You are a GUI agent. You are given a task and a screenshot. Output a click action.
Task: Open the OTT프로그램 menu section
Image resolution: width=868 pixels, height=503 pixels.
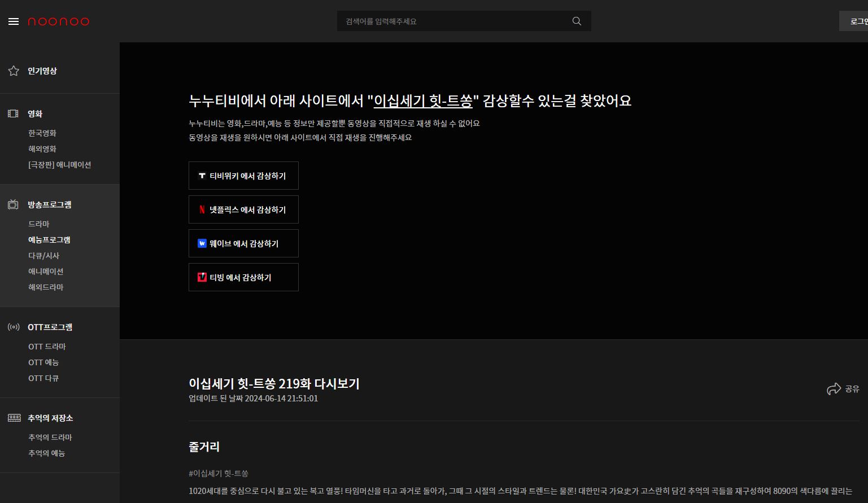click(50, 327)
